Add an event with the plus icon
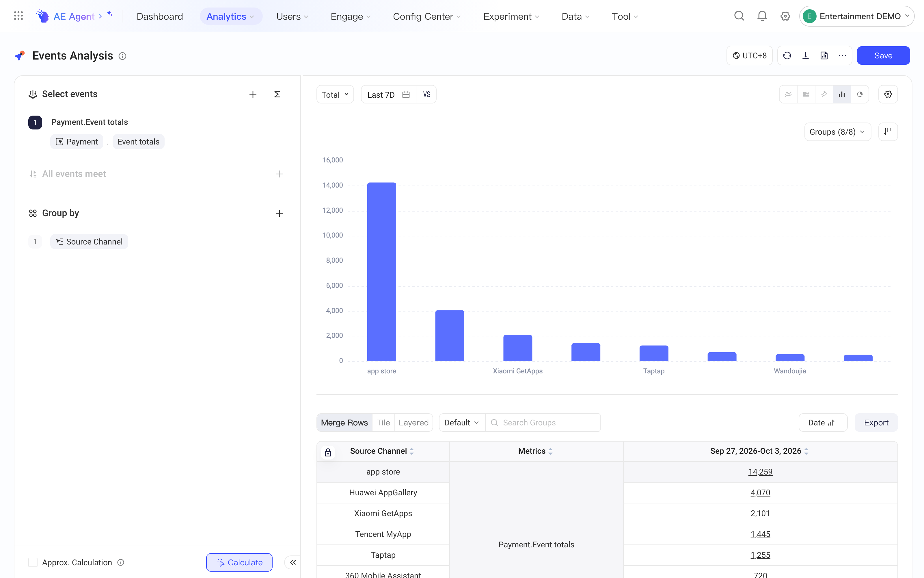This screenshot has width=924, height=578. 253,94
